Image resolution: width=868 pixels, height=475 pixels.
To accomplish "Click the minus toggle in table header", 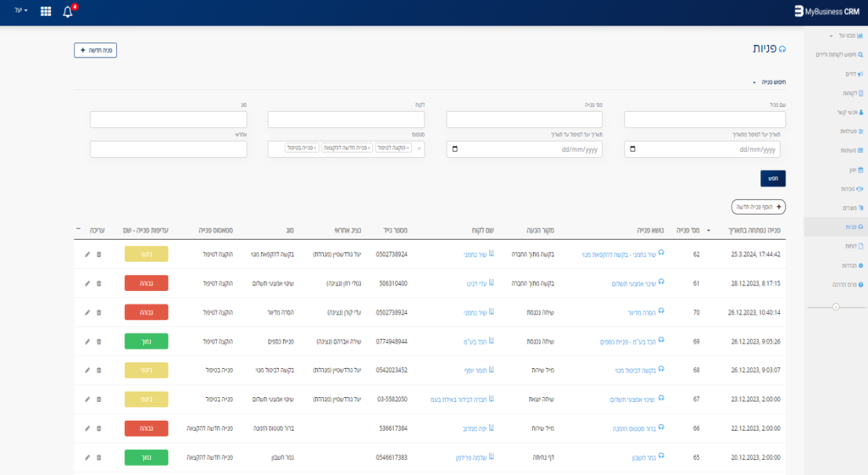I will pyautogui.click(x=78, y=229).
